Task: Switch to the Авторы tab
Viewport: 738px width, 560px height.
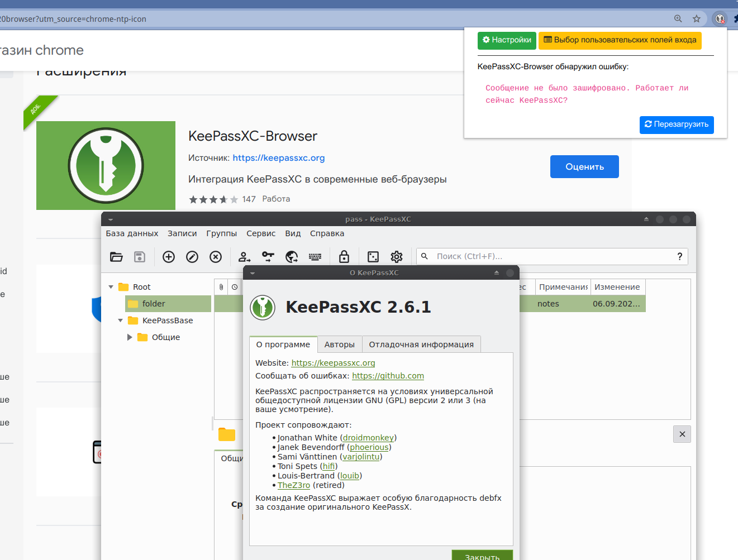Action: click(339, 344)
